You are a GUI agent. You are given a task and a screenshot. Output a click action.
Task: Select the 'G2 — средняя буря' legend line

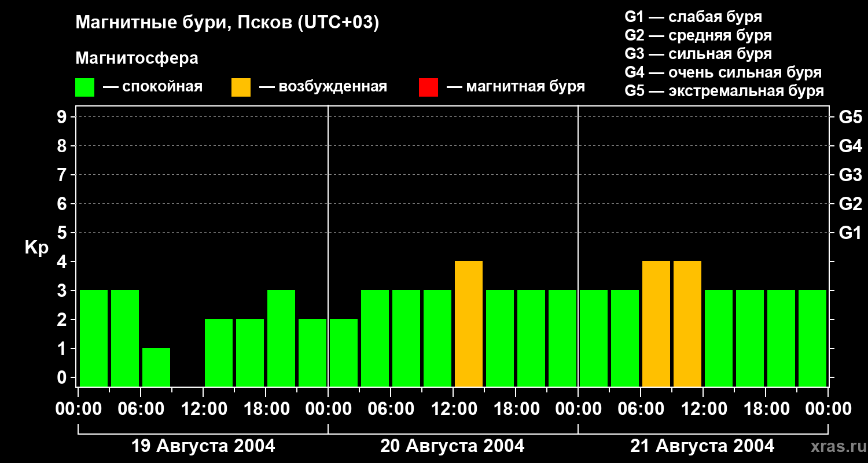(698, 35)
